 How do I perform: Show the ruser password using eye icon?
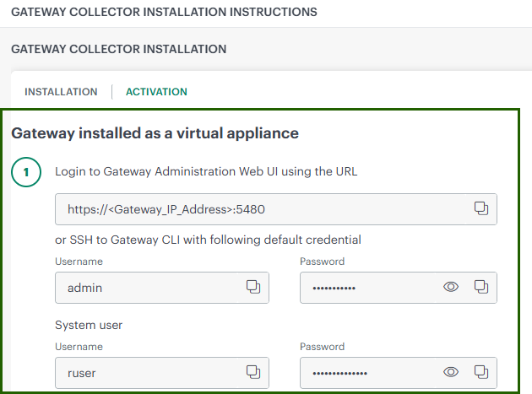tap(451, 372)
